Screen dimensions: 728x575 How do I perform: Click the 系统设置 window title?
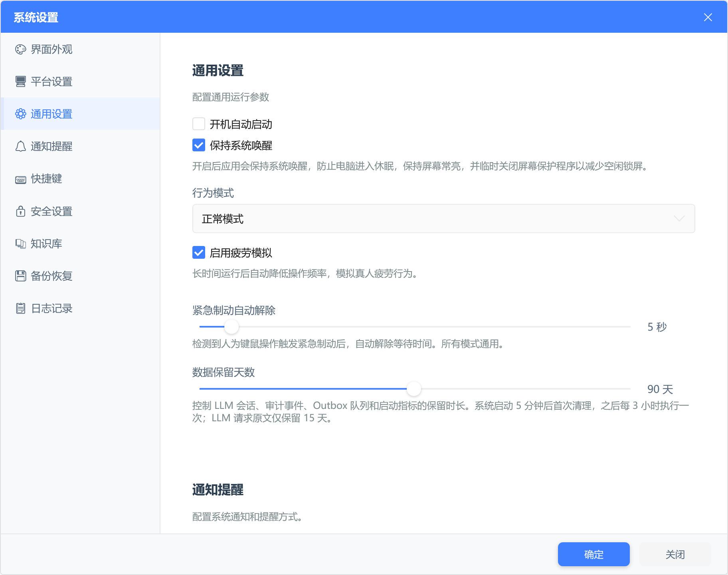point(36,18)
